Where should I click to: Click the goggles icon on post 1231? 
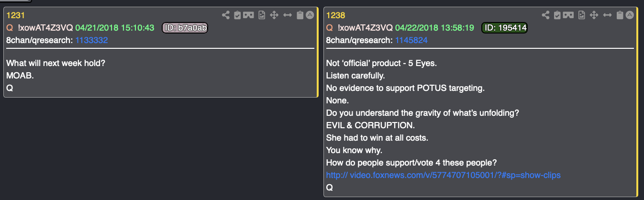[248, 15]
